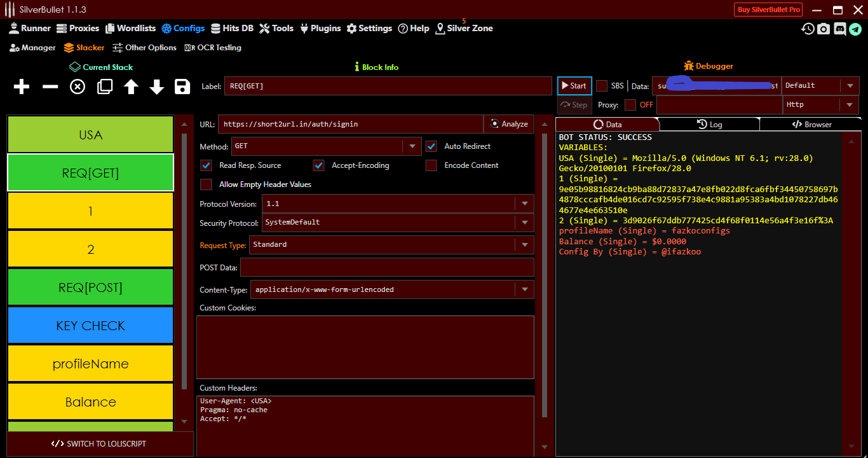Move the selected block up the stack
This screenshot has width=868, height=458.
tap(130, 87)
